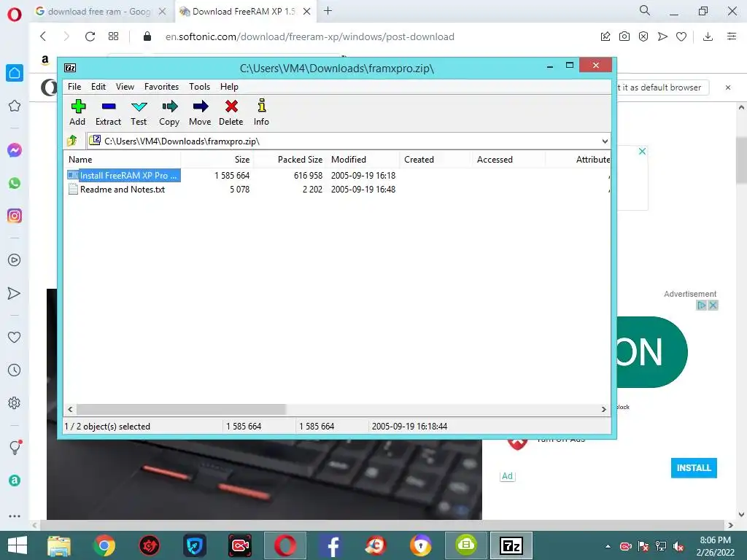Click the Softonic URL address bar
The height and width of the screenshot is (560, 747).
point(309,36)
